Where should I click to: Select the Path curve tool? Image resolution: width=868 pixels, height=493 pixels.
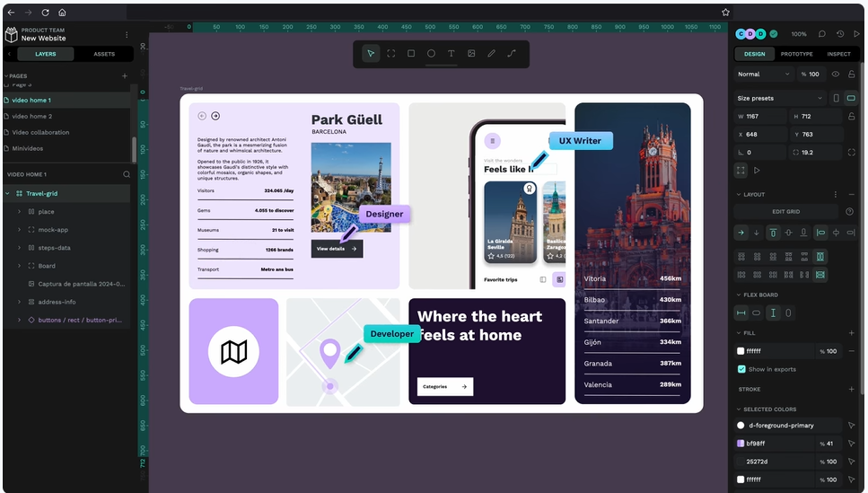(x=512, y=54)
